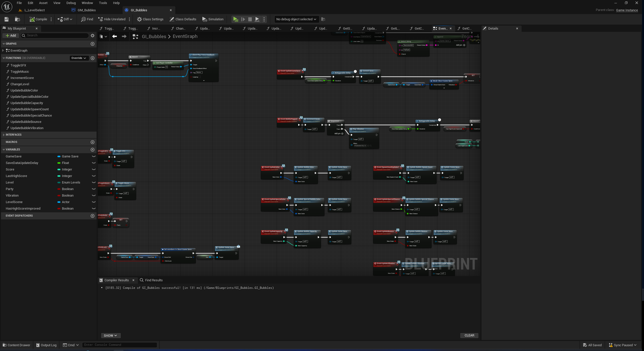Start Simulation mode
This screenshot has width=644, height=351.
coord(213,19)
